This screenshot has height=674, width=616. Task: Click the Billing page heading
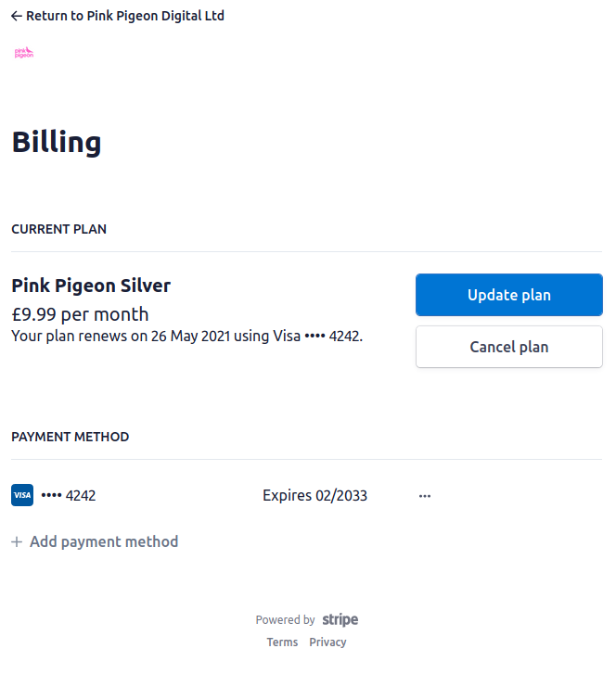coord(57,143)
